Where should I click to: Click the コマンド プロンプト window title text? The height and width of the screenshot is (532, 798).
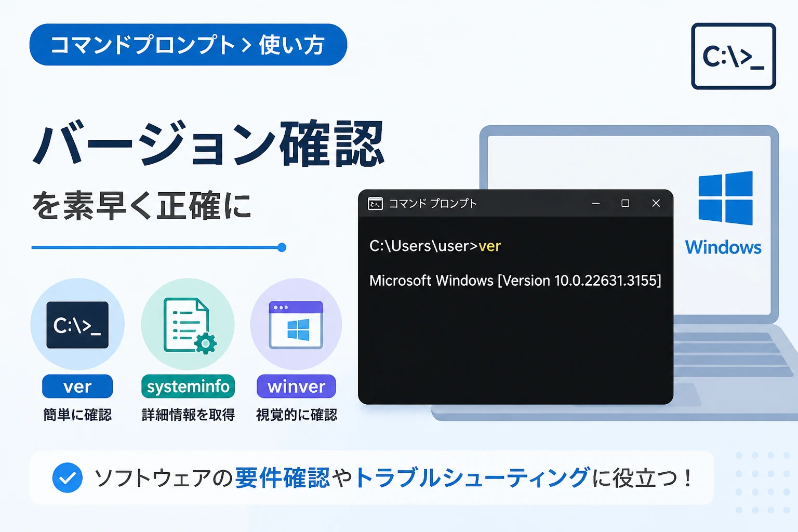click(433, 204)
